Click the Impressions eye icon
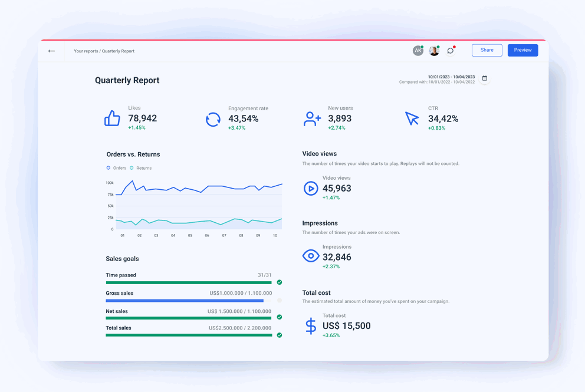Viewport: 585px width, 392px height. (x=311, y=256)
